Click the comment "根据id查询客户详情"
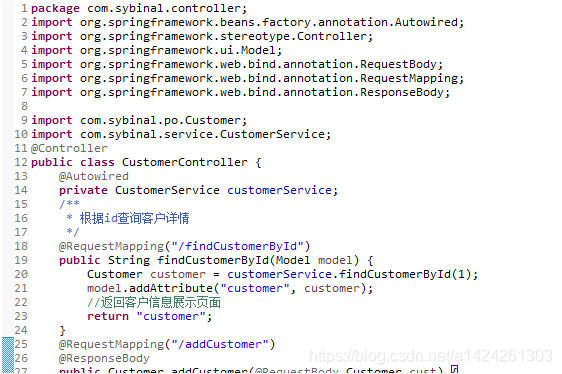Viewport: 562px width, 374px height. pos(134,218)
